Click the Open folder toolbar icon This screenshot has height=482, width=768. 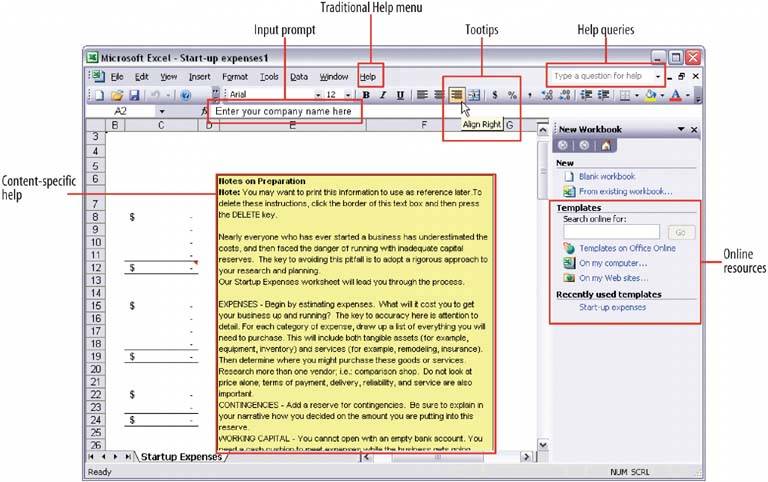coord(117,95)
